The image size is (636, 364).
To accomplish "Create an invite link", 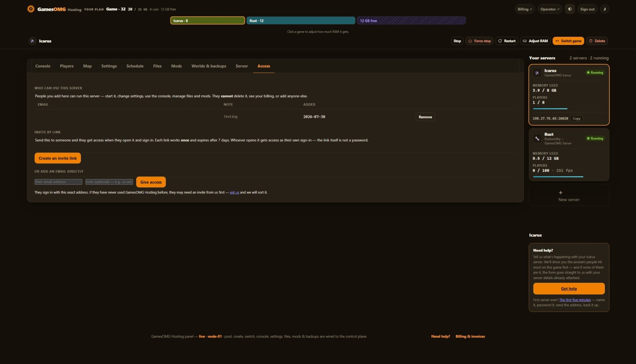I will tap(58, 158).
